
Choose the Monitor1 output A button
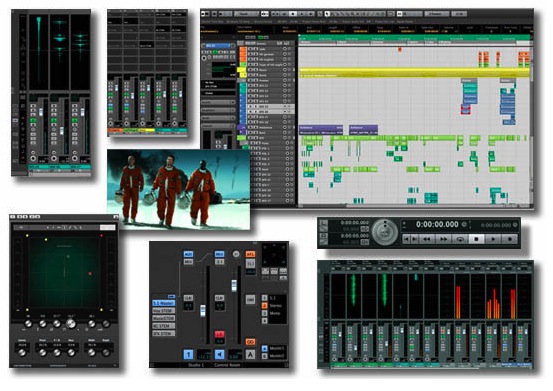click(265, 348)
